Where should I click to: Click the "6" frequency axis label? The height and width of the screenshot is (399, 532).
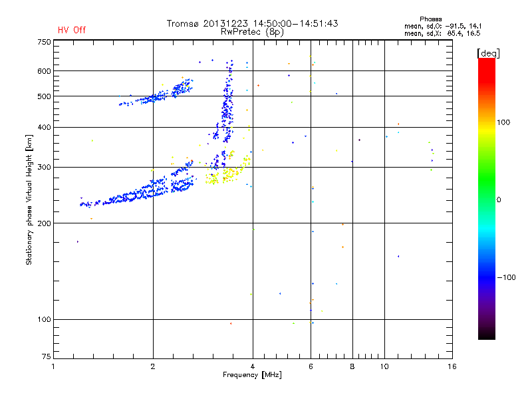point(311,366)
